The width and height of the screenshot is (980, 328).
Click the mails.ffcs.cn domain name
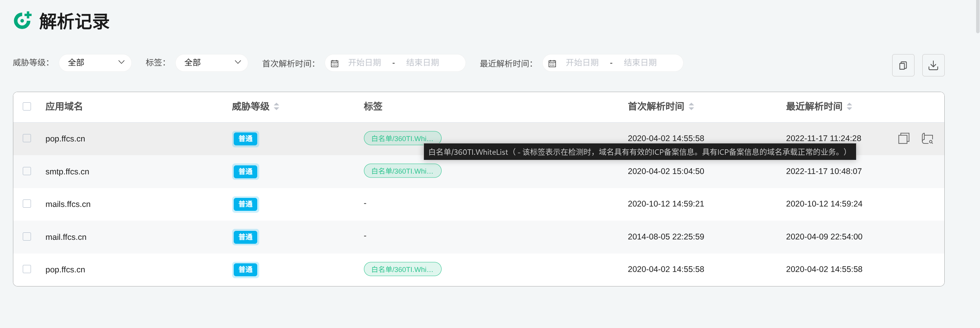68,204
